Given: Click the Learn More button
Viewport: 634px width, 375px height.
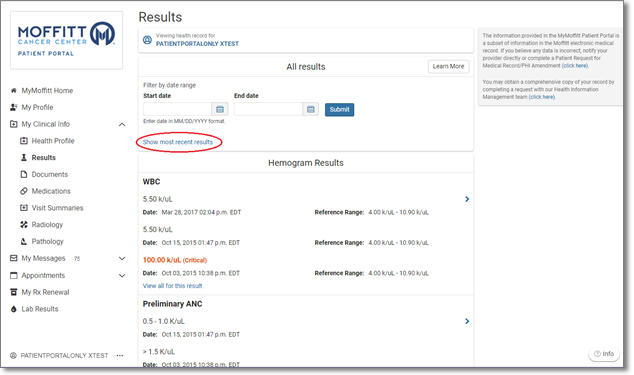Looking at the screenshot, I should (448, 66).
